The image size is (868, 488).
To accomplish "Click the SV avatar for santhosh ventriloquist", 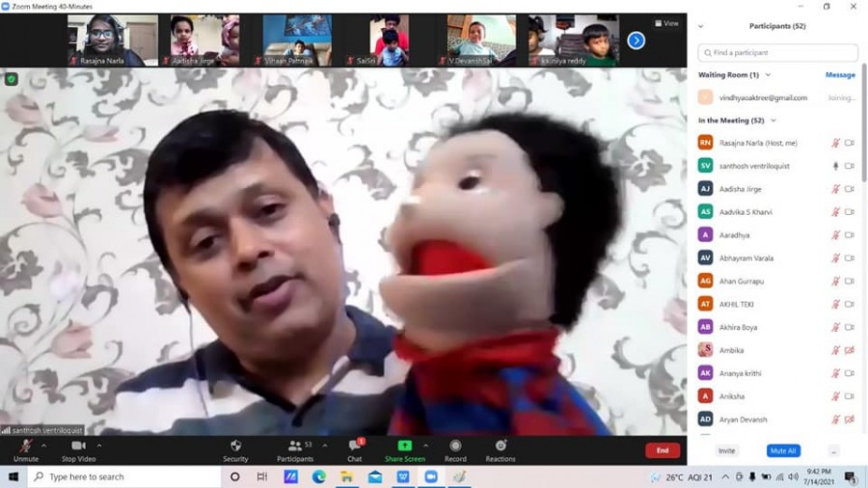I will [705, 166].
